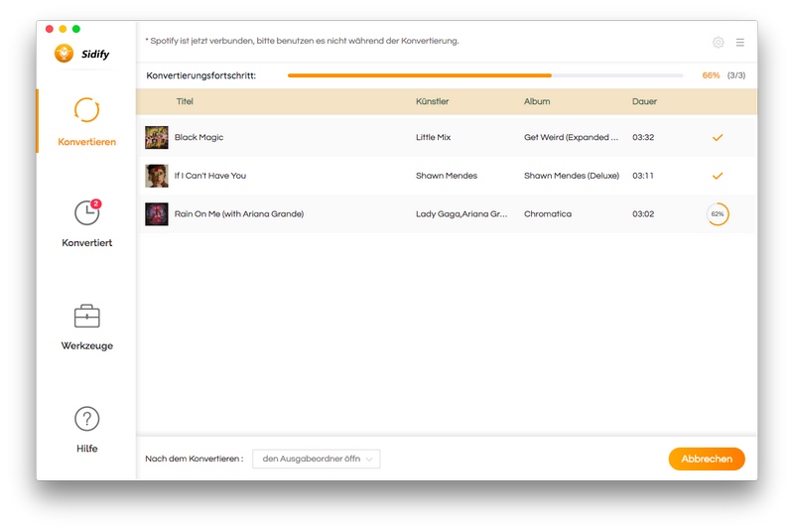Maximize the window with the green button
The image size is (794, 532).
76,29
